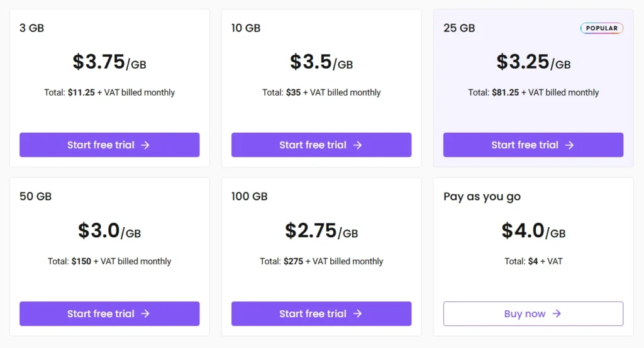
Task: Start free trial for 3 GB plan
Action: click(109, 145)
